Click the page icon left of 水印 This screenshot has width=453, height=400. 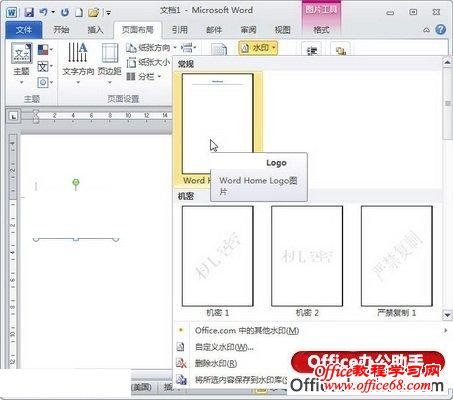click(219, 50)
